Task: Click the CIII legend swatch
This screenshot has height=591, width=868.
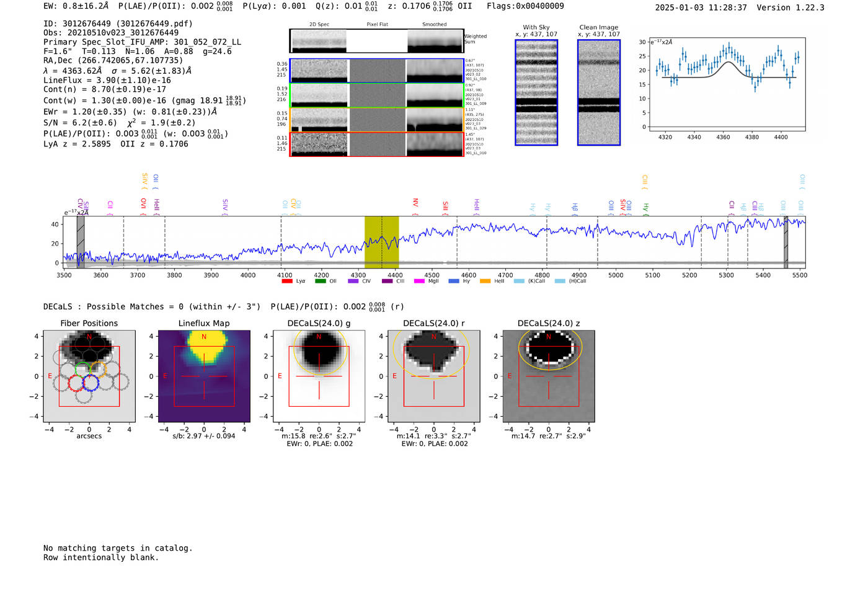Action: pos(387,281)
